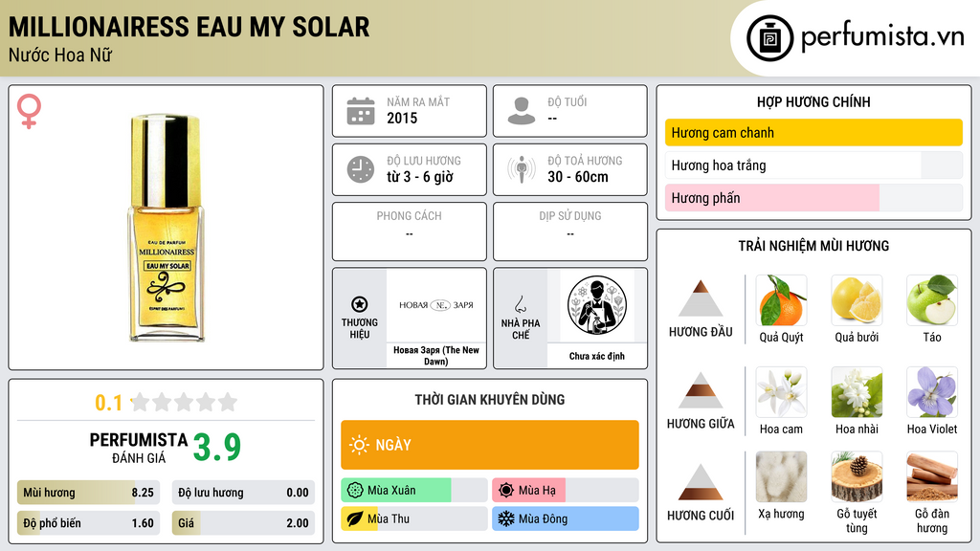Click the Mùi hương rating bar
The image size is (980, 551).
89,493
